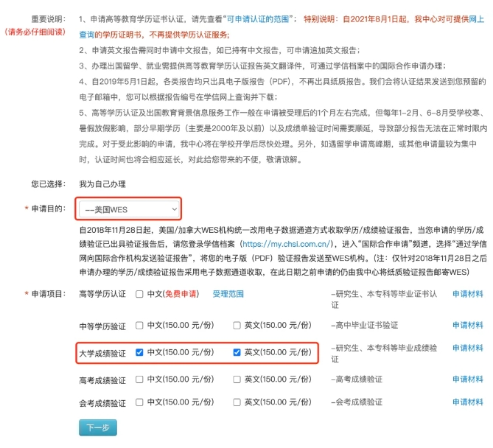Click the -高考成绩验证 description text
This screenshot has width=493, height=448.
tap(357, 379)
